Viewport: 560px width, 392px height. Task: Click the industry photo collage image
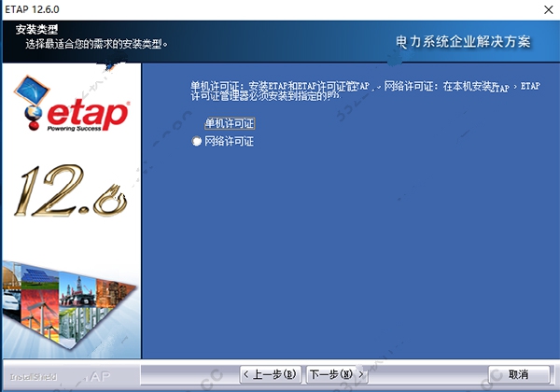(x=69, y=305)
